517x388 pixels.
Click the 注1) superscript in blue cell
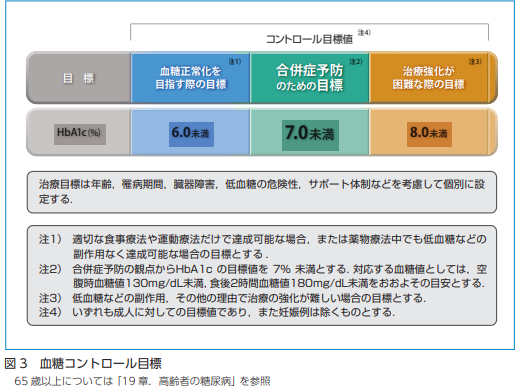pos(235,61)
